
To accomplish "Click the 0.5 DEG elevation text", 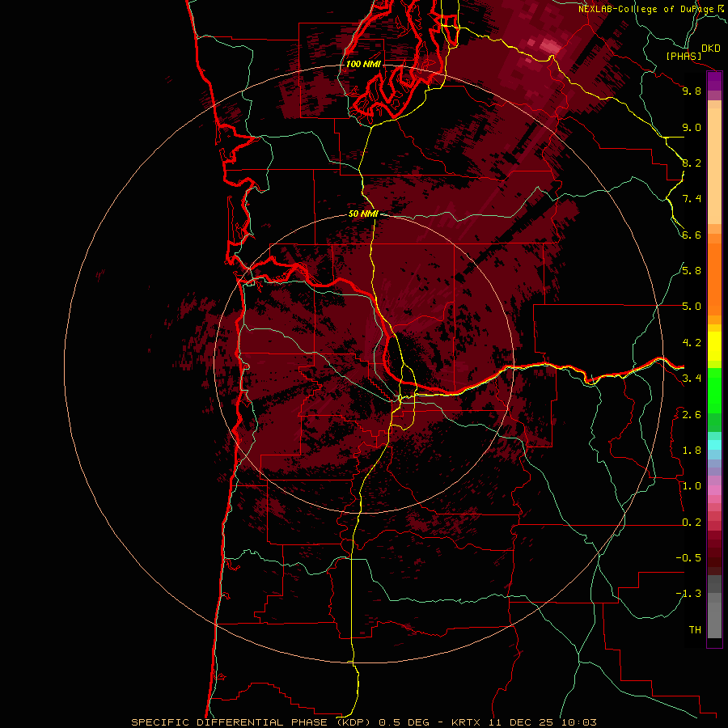I will [404, 722].
